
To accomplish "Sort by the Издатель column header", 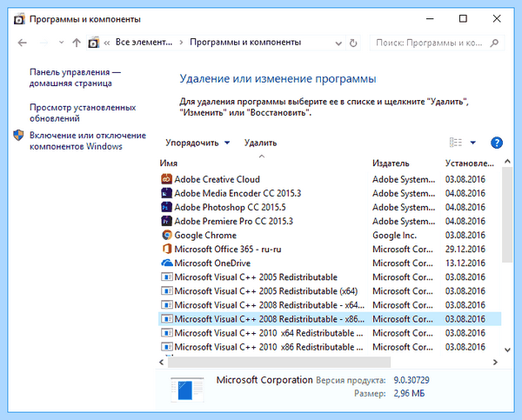I will pos(391,163).
